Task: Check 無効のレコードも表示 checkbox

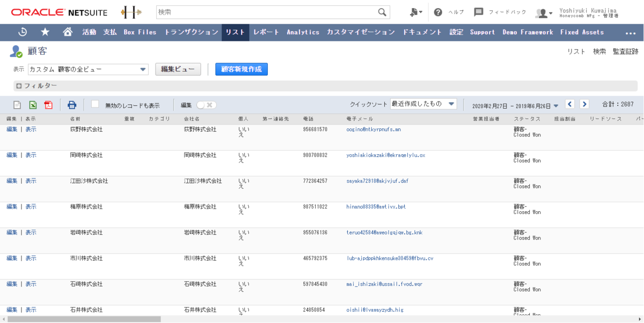Action: [95, 104]
